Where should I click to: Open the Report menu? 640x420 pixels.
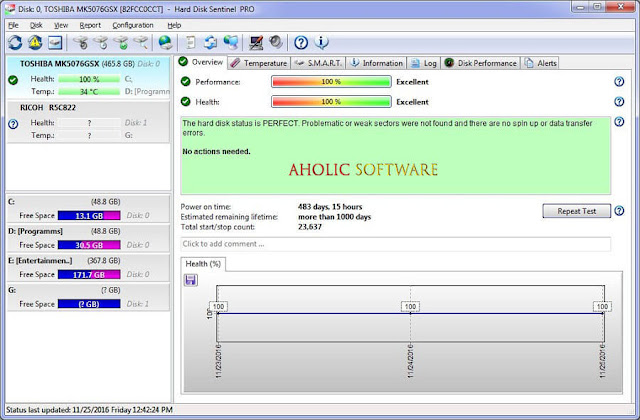coord(90,25)
